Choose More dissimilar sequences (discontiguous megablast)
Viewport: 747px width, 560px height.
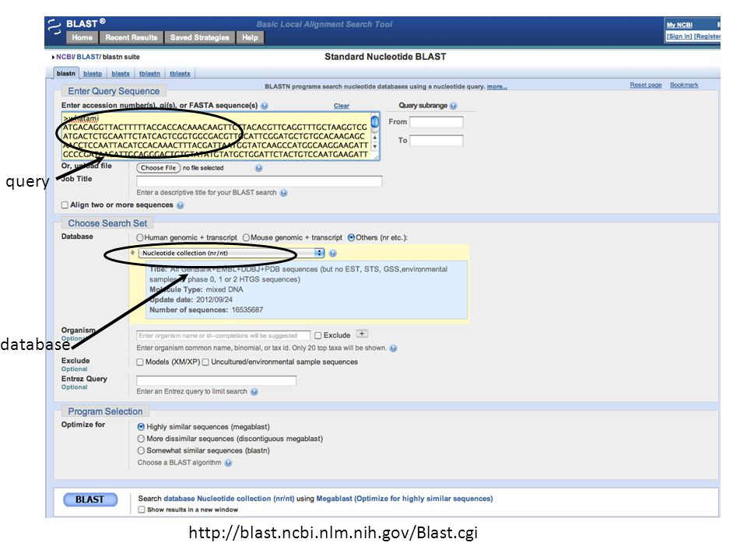pos(141,439)
